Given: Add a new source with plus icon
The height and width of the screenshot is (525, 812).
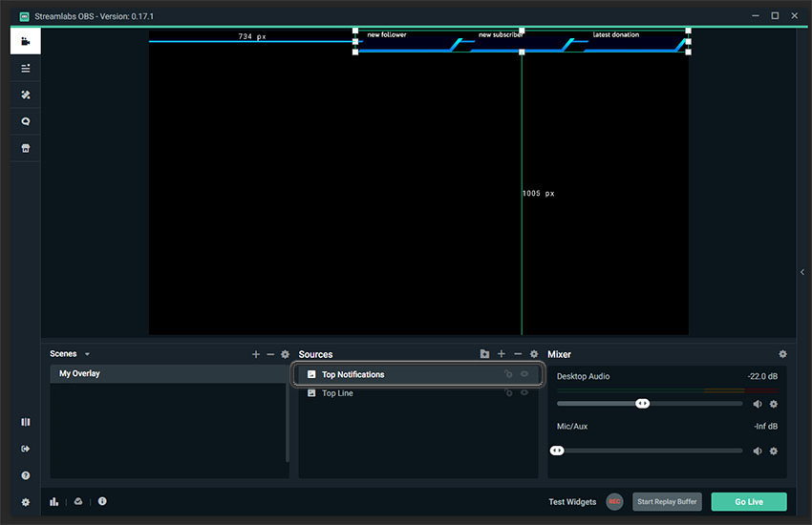Looking at the screenshot, I should [502, 354].
